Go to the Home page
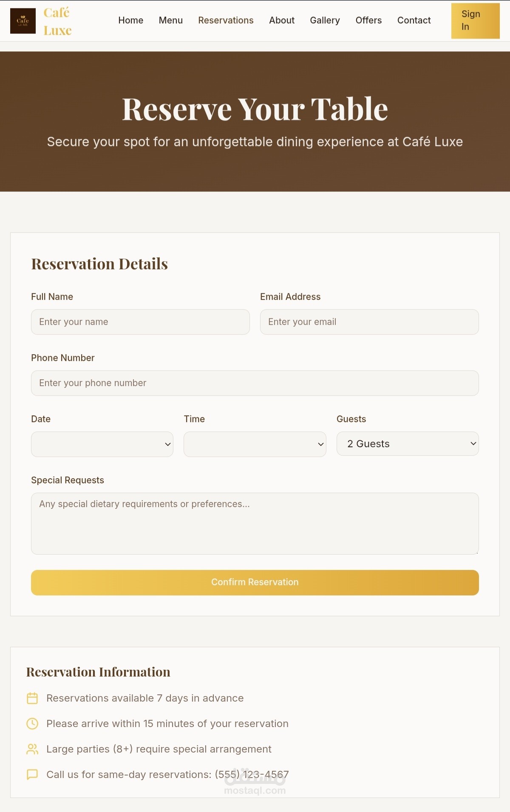This screenshot has height=812, width=510. point(130,20)
